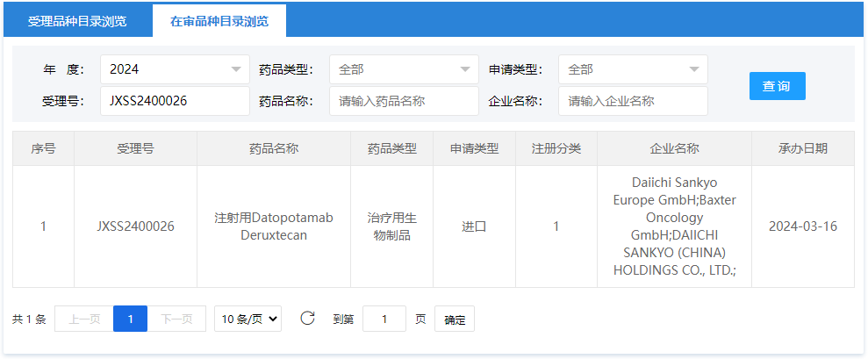The width and height of the screenshot is (868, 359).
Task: Switch to 受理品种目录浏览 tab
Action: pos(77,21)
